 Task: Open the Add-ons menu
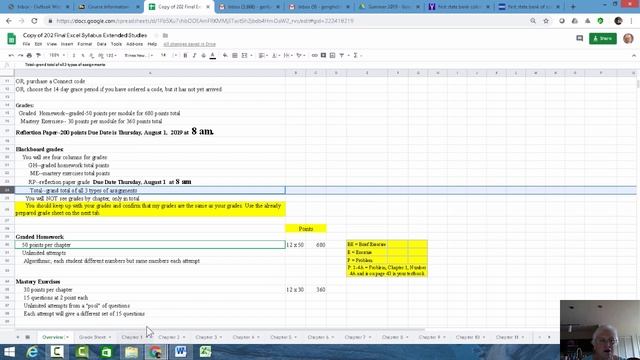134,44
